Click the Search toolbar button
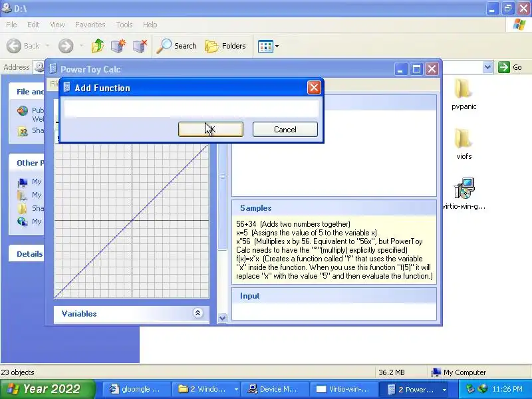 click(177, 46)
